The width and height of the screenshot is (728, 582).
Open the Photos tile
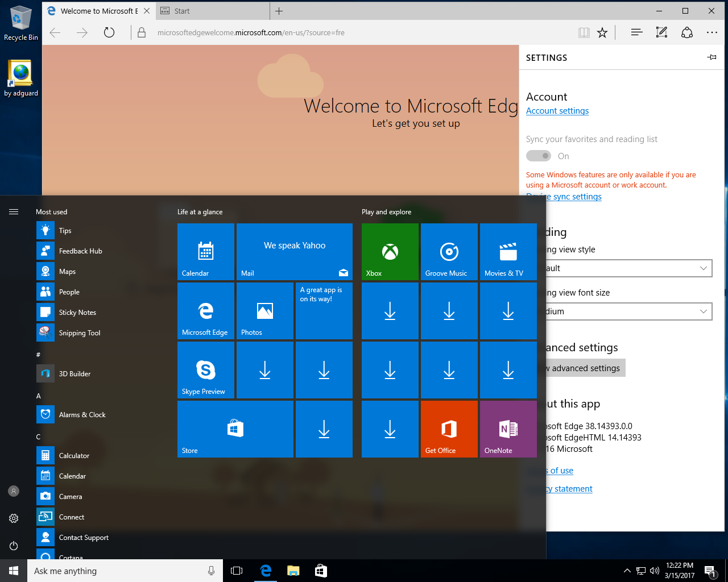pyautogui.click(x=265, y=311)
